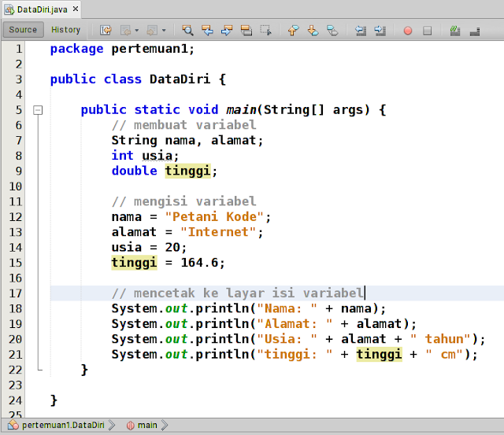Click line number 20 in gutter
Viewport: 504px width, 435px height.
coord(16,339)
